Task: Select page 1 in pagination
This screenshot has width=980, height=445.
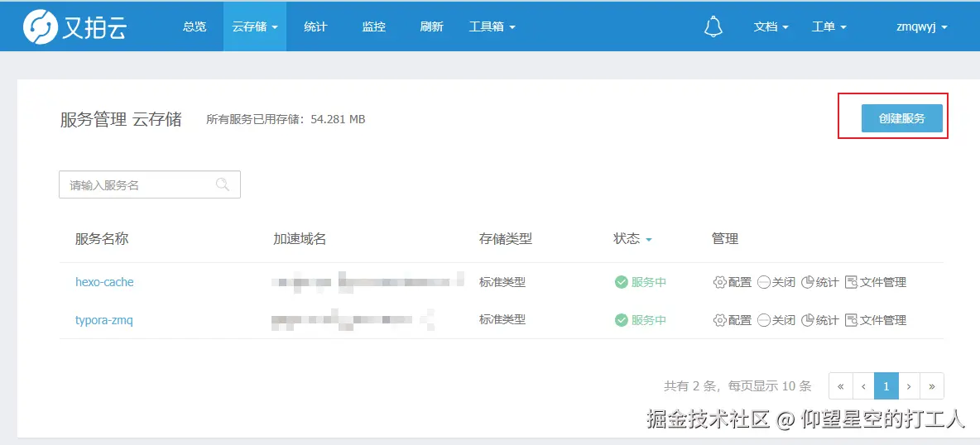Action: (x=886, y=386)
